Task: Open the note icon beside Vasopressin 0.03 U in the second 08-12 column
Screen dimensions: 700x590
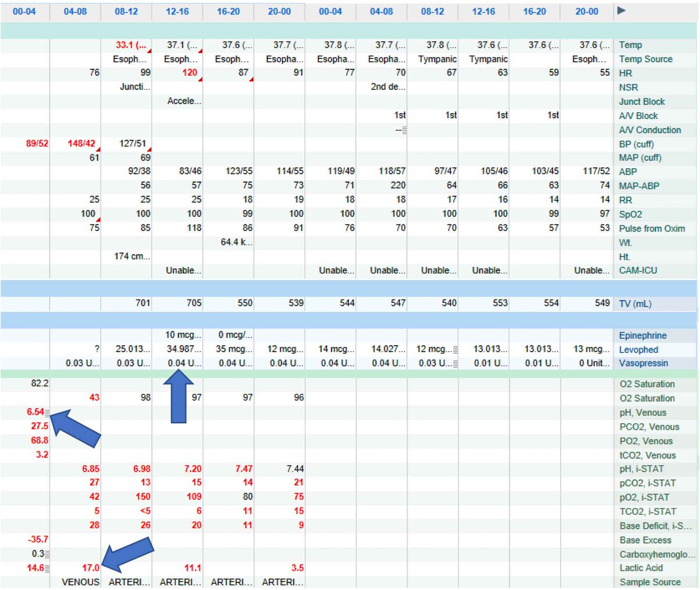Action: coord(456,364)
